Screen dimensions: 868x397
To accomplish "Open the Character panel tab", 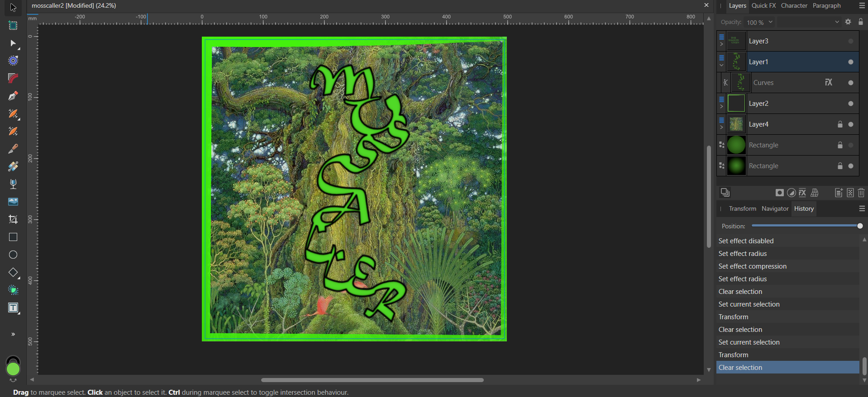I will (x=794, y=5).
